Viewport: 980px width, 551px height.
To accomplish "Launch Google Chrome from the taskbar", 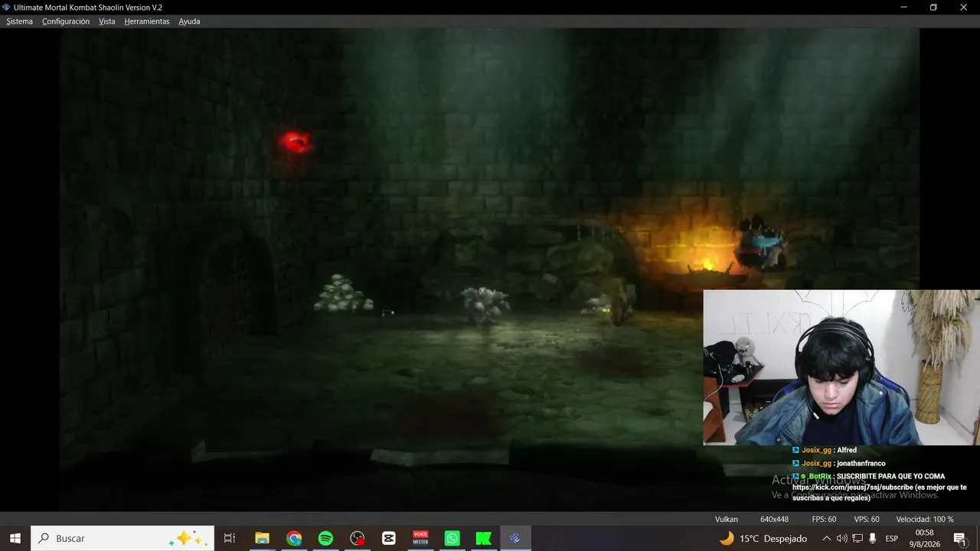I will [x=294, y=539].
